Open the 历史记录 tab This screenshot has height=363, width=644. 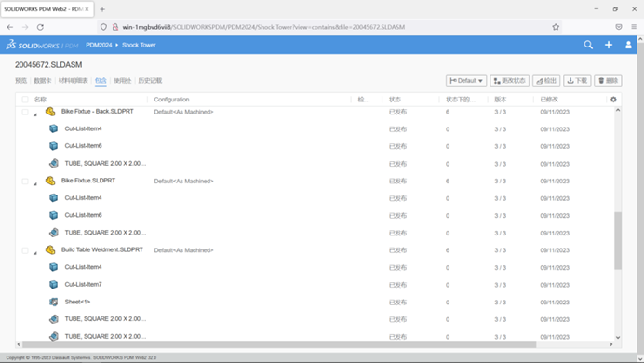pyautogui.click(x=150, y=80)
